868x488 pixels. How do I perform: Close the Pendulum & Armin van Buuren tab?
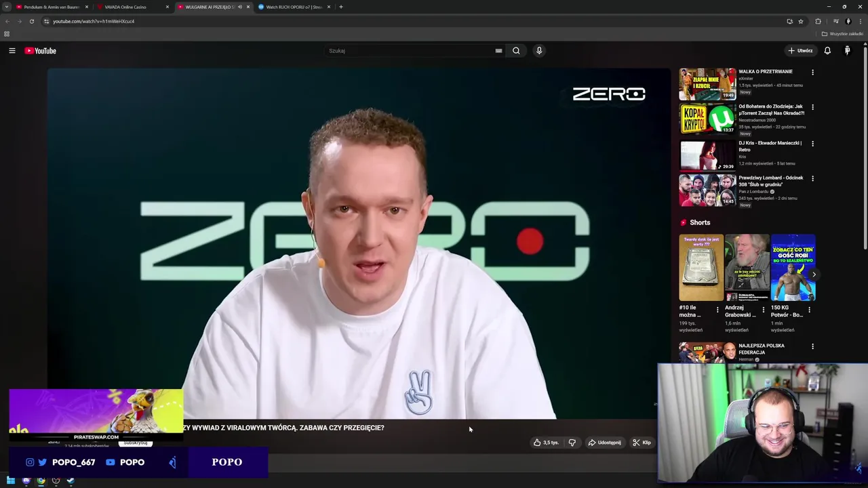(x=86, y=7)
